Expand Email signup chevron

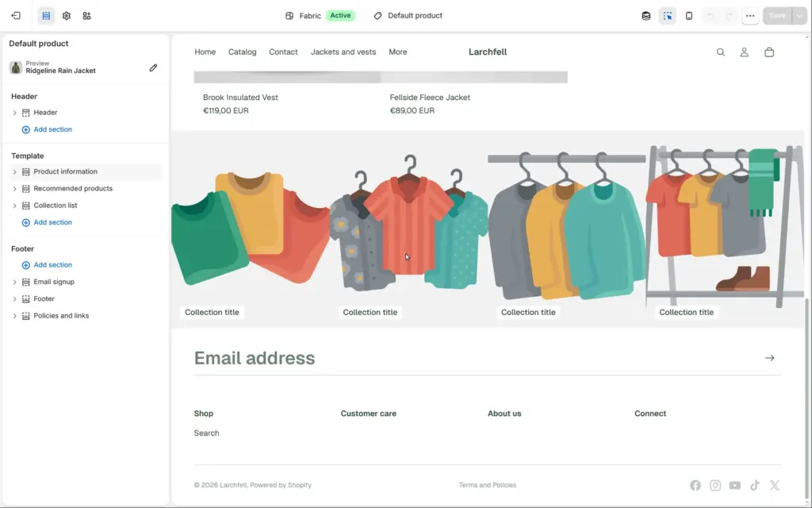14,282
